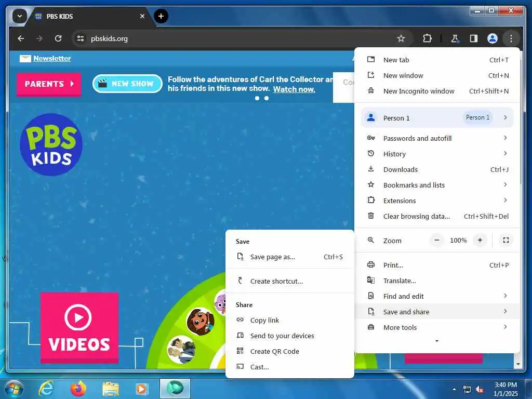Choose Cast option
The width and height of the screenshot is (532, 399).
click(290, 367)
